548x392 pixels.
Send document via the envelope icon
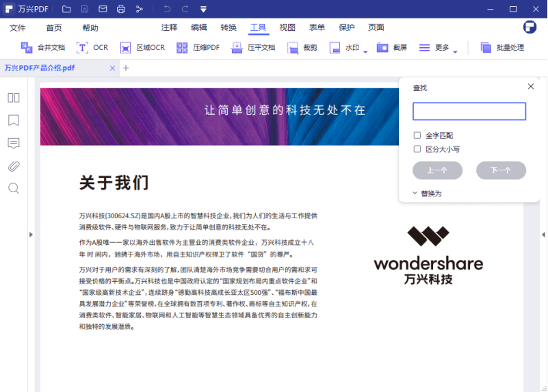[103, 9]
